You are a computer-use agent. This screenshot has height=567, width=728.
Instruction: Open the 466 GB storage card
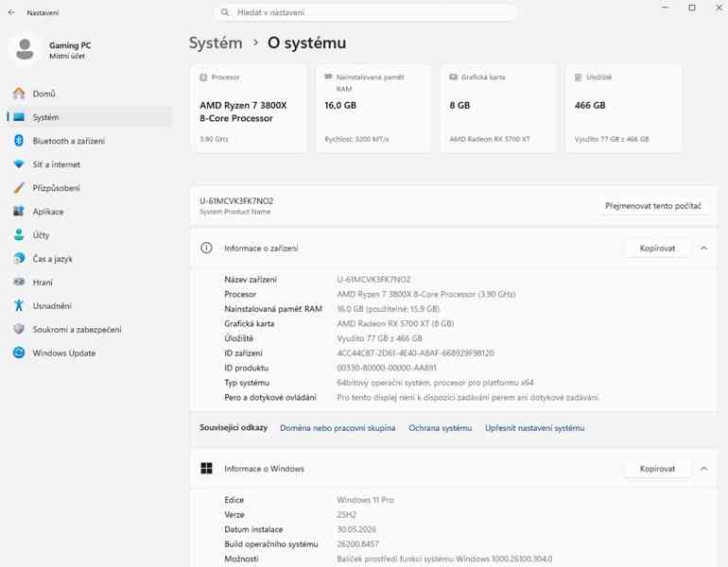624,109
